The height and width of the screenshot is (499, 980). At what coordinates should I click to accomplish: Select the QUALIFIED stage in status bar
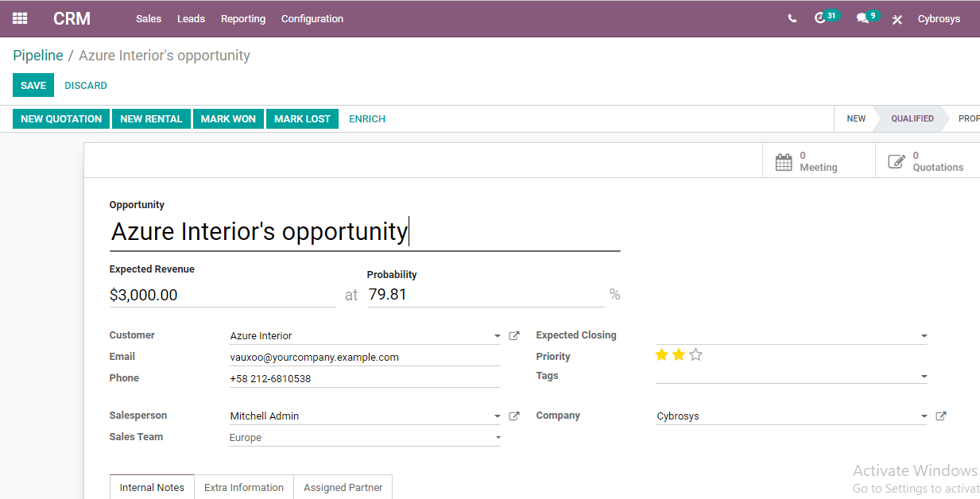[x=912, y=118]
